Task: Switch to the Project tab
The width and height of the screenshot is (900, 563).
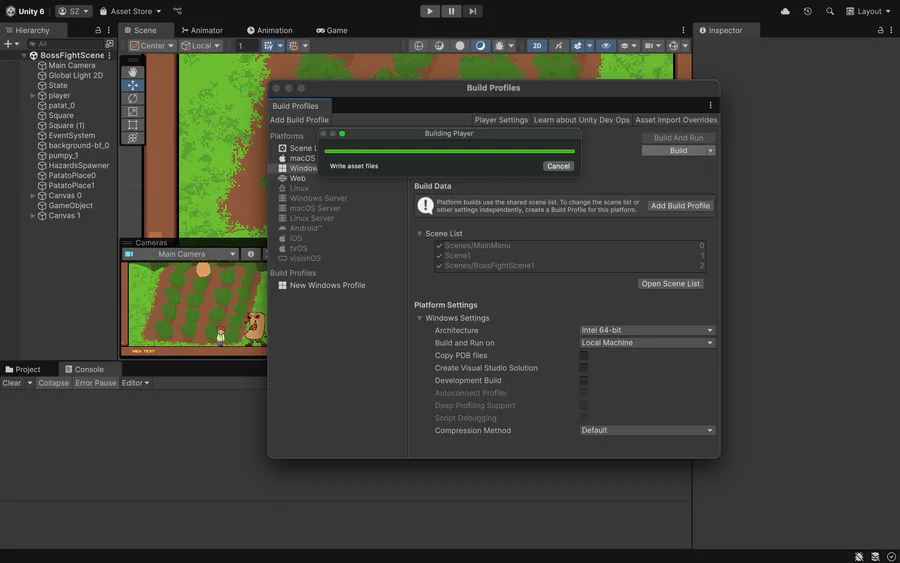Action: pyautogui.click(x=23, y=369)
